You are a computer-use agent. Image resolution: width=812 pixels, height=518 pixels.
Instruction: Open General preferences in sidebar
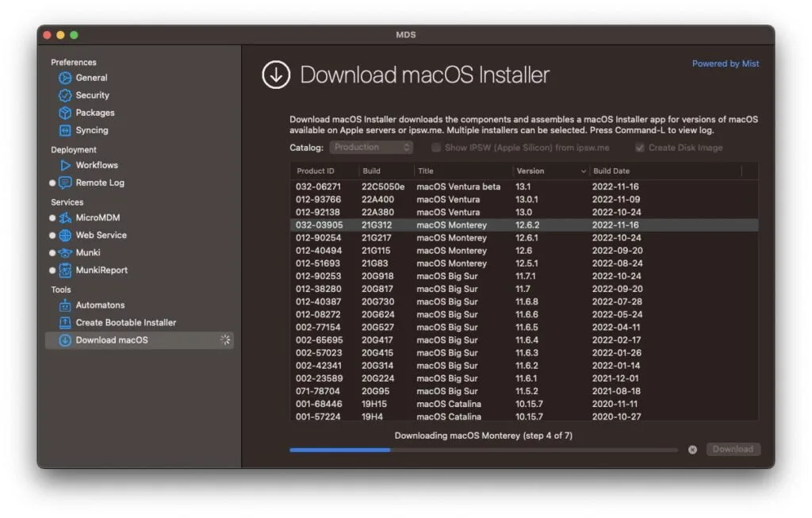(91, 79)
